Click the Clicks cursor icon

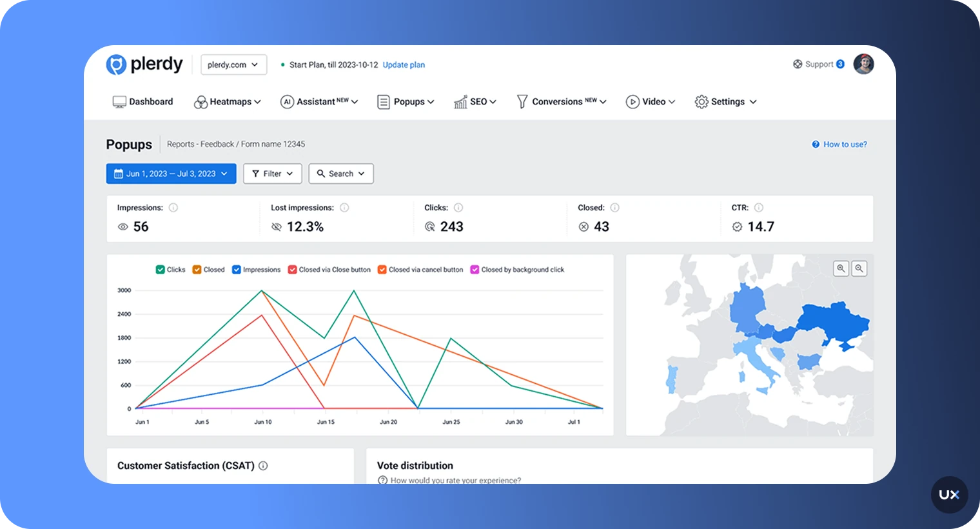coord(430,227)
